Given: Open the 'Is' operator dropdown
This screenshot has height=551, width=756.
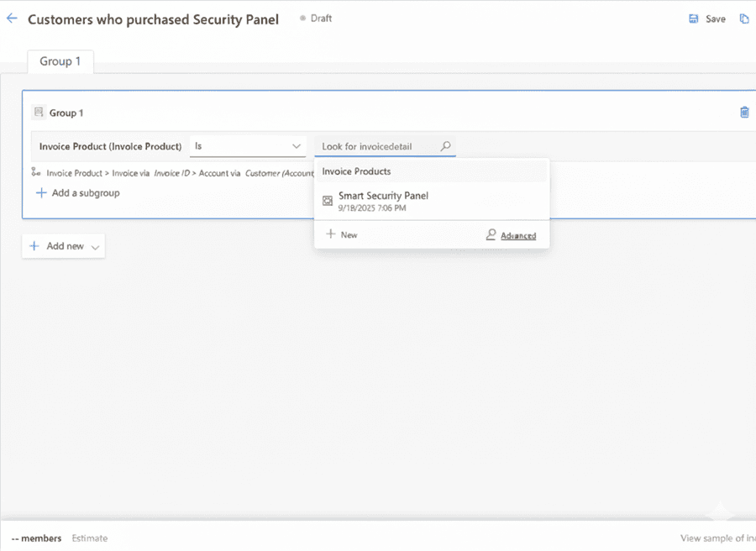Looking at the screenshot, I should click(247, 146).
